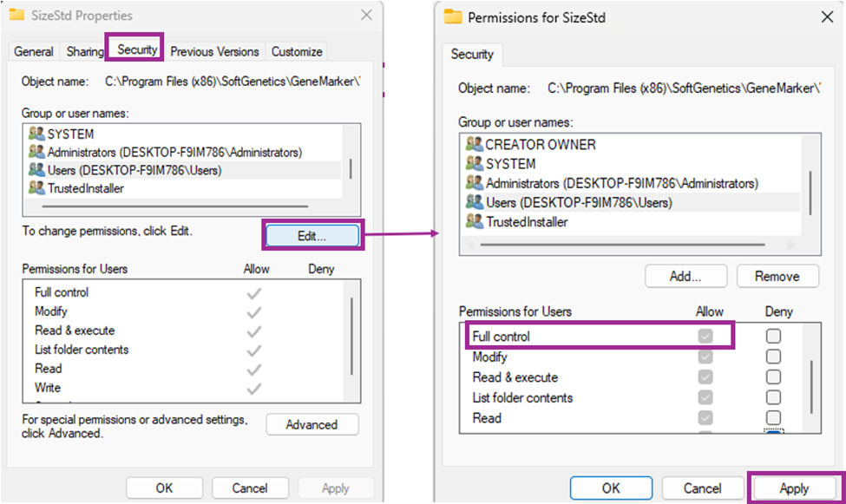
Task: Tick Allow checkbox for Full control
Action: point(705,336)
